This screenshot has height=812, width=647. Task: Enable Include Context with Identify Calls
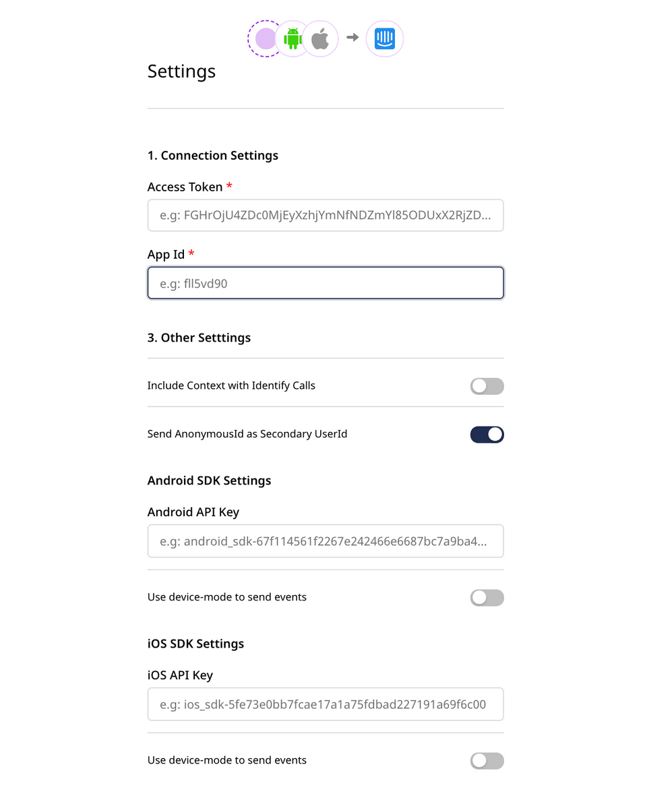pyautogui.click(x=487, y=385)
